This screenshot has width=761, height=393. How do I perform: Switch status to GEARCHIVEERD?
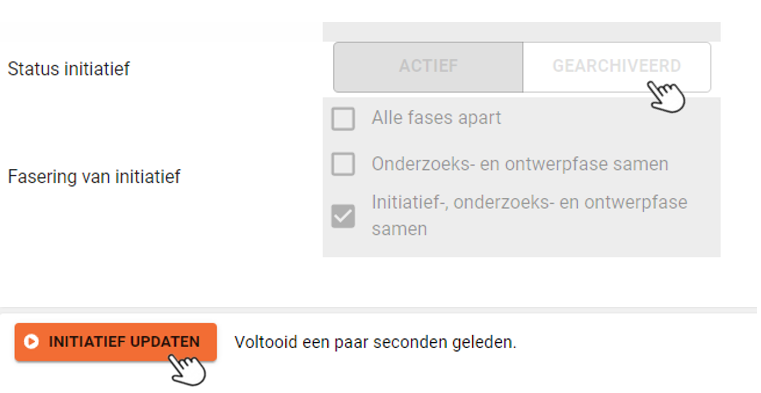click(x=617, y=66)
